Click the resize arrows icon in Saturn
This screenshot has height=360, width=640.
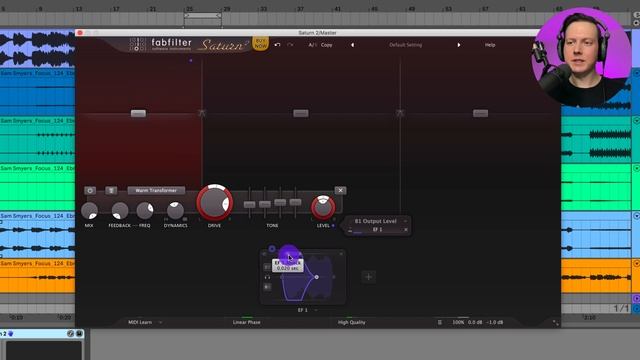(x=556, y=322)
